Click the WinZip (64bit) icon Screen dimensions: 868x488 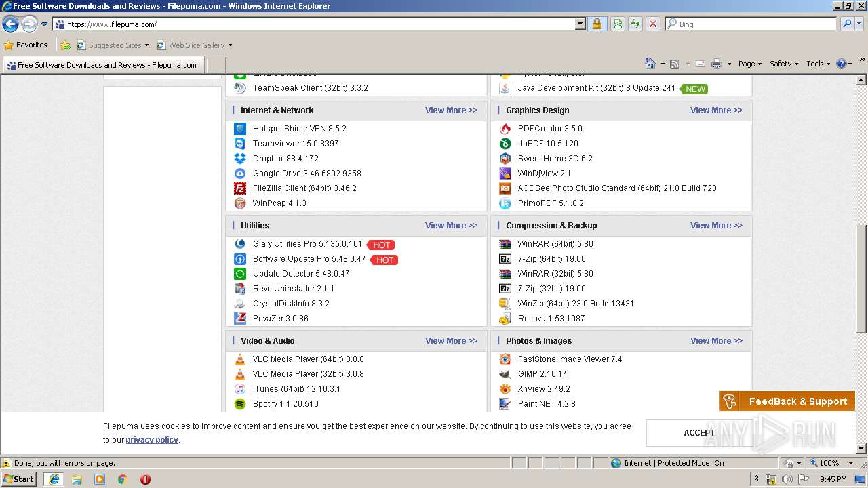505,304
